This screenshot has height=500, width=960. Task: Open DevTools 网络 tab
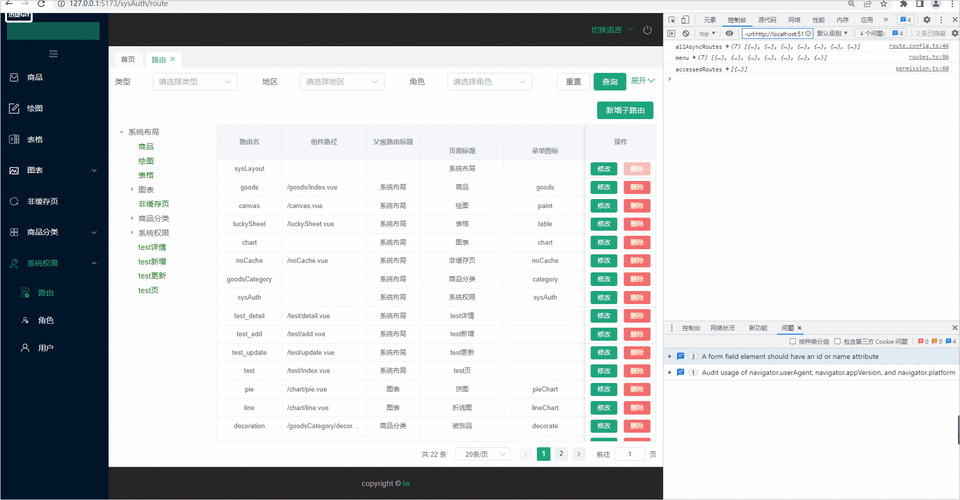point(794,20)
